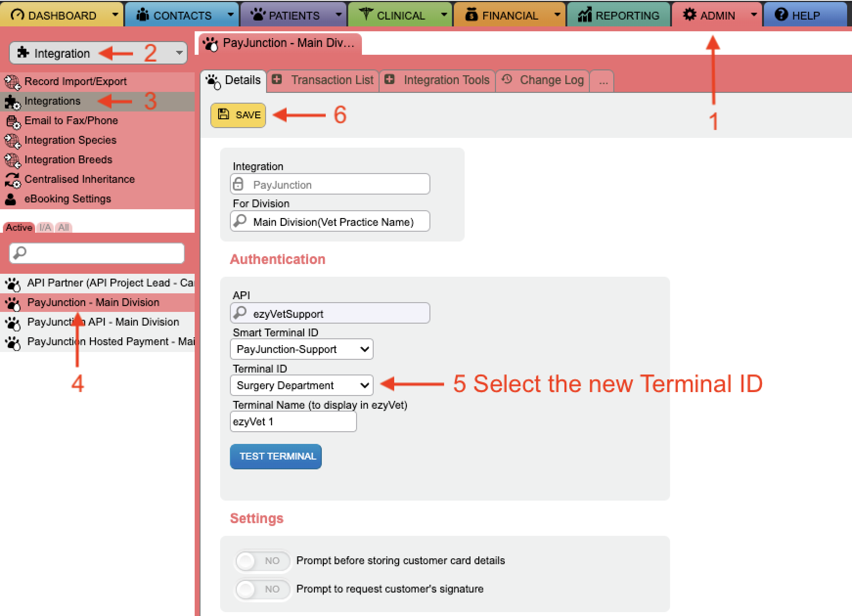
Task: Open the Terminal ID dropdown
Action: pyautogui.click(x=302, y=385)
